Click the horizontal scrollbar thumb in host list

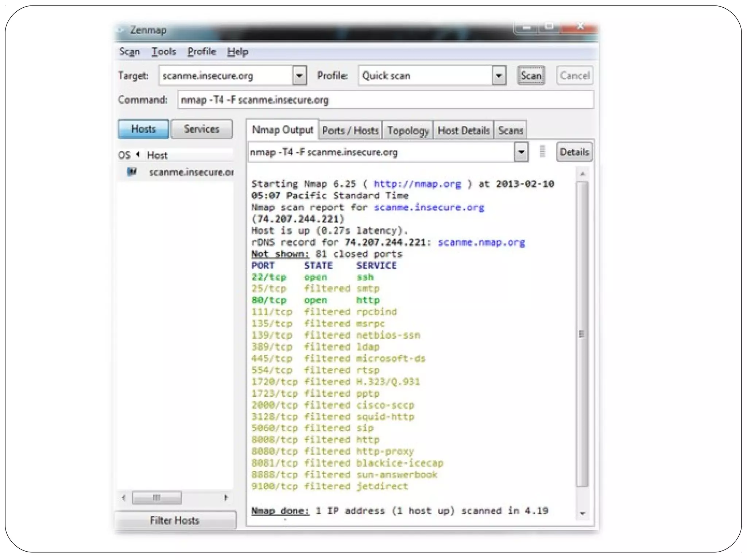[x=156, y=497]
